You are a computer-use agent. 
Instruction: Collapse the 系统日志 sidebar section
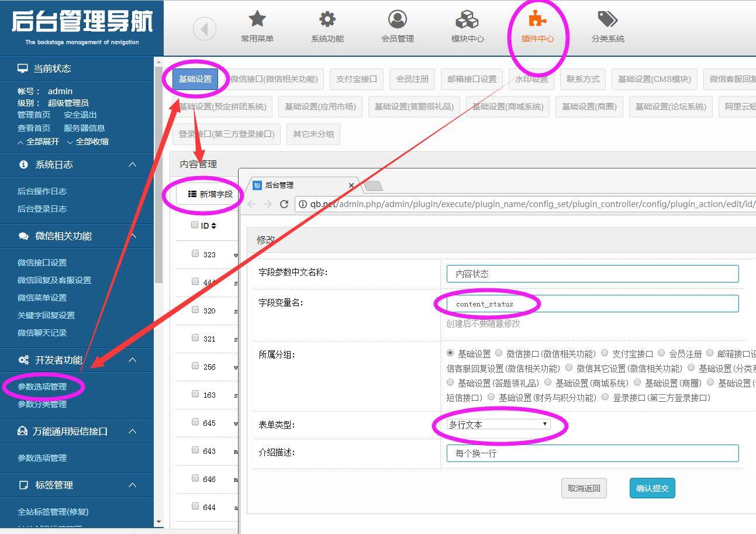133,165
